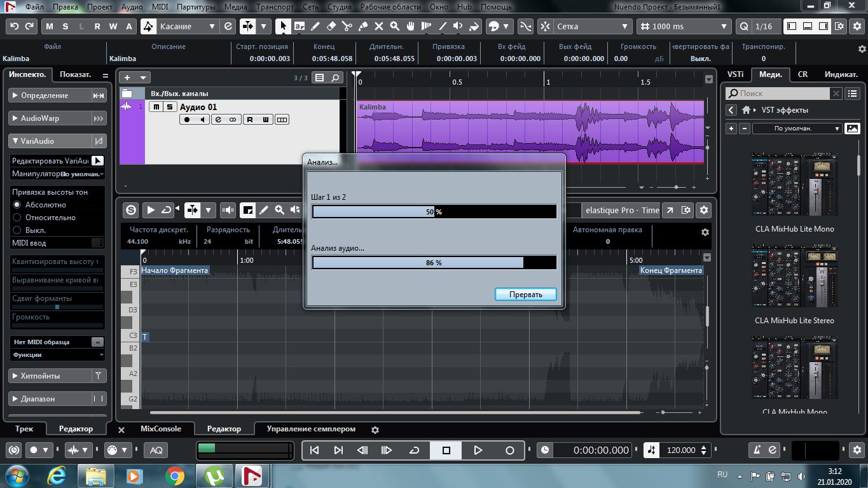This screenshot has height=488, width=868.
Task: Go to project start in transport
Action: coord(314,450)
